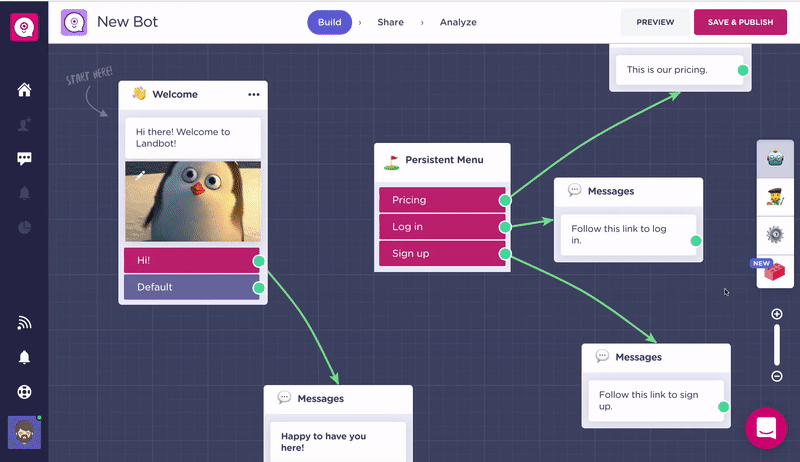Viewport: 800px width, 462px height.
Task: Select the human agent icon in right toolbar
Action: pyautogui.click(x=775, y=196)
